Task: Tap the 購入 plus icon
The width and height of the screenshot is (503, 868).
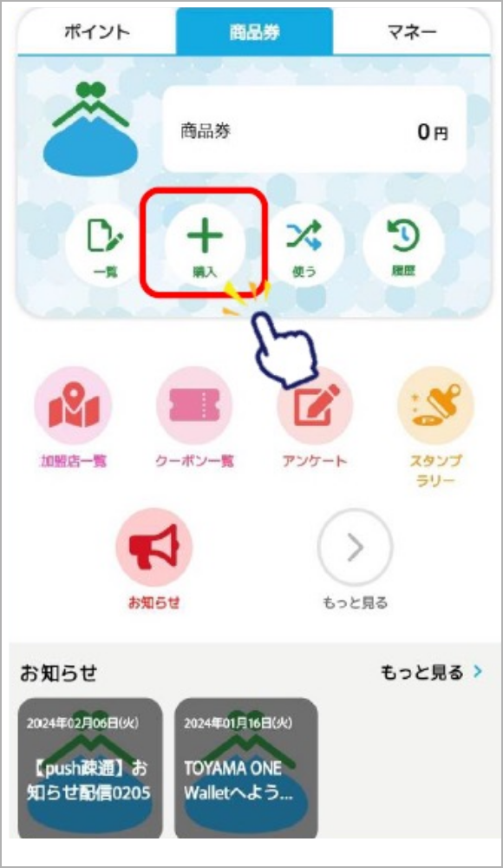Action: click(x=205, y=244)
